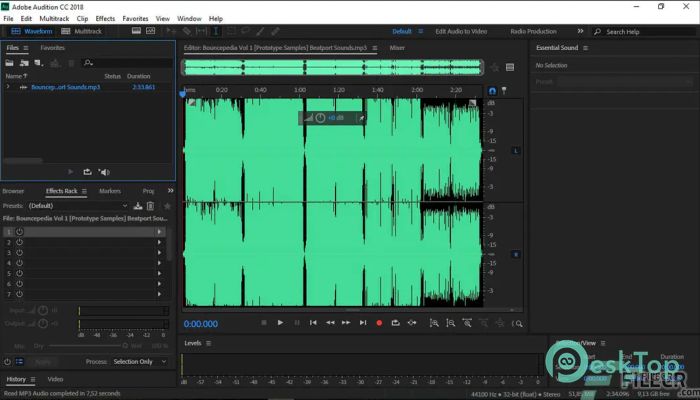The width and height of the screenshot is (700, 400).
Task: Move playhead to next marker
Action: pyautogui.click(x=363, y=322)
